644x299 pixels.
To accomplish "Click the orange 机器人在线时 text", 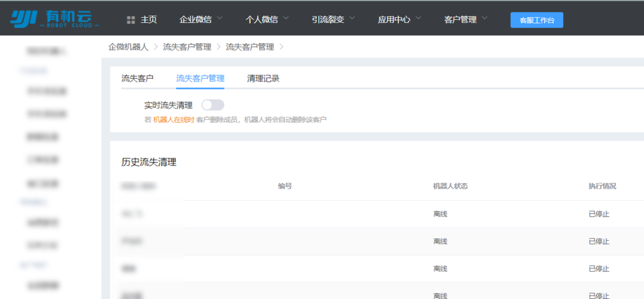I will tap(174, 120).
